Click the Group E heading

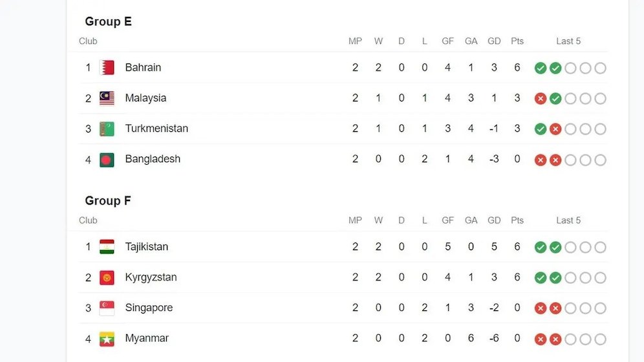[x=108, y=21]
